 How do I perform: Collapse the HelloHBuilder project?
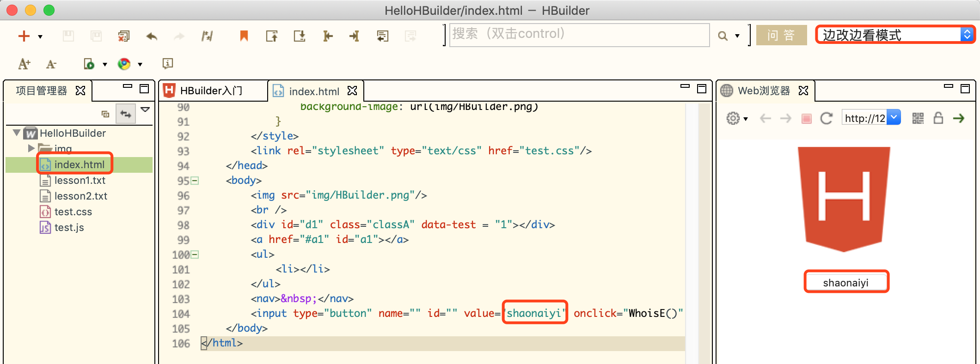(17, 133)
